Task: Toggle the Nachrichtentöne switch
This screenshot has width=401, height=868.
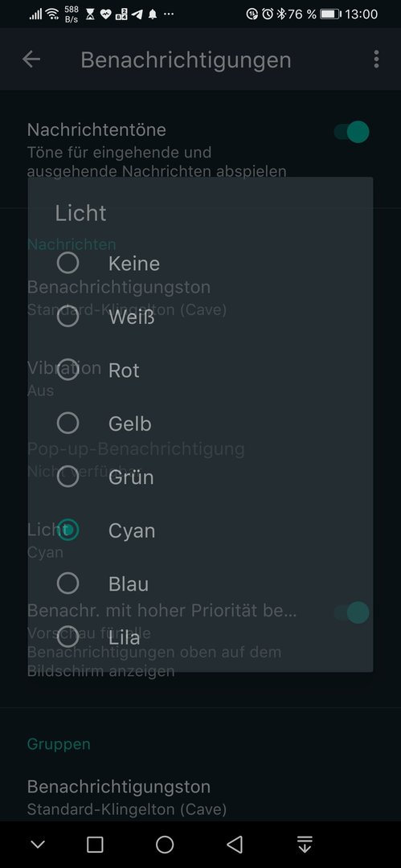Action: point(351,133)
